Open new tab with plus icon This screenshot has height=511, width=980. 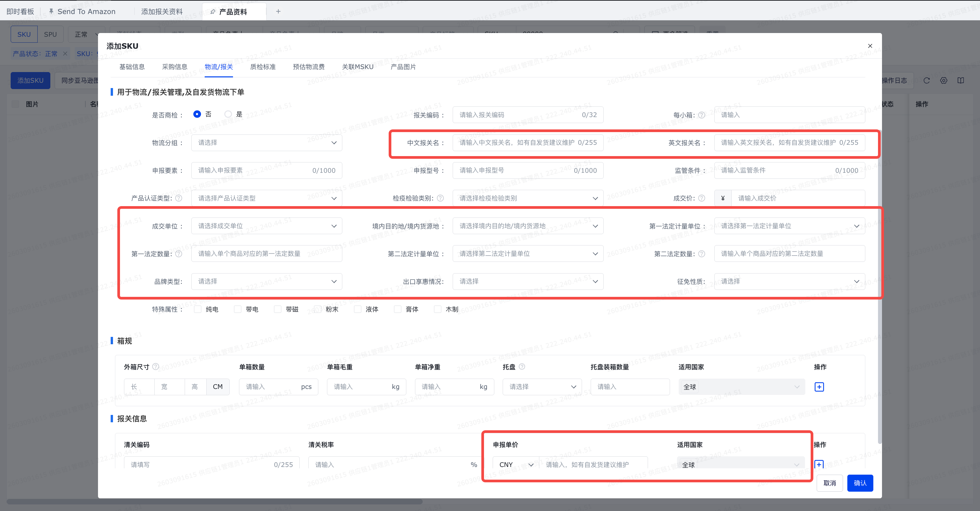pos(278,11)
